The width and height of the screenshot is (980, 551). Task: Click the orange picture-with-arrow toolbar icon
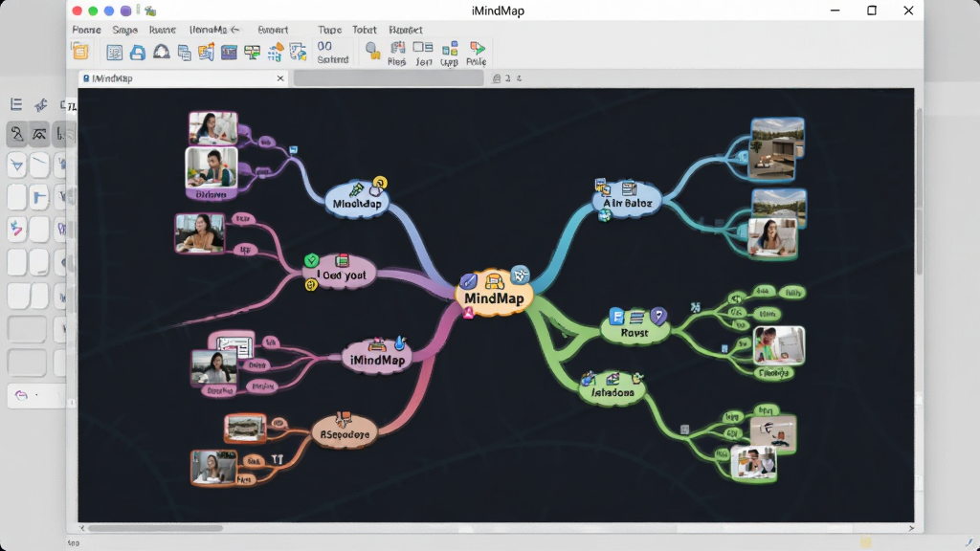pos(207,52)
